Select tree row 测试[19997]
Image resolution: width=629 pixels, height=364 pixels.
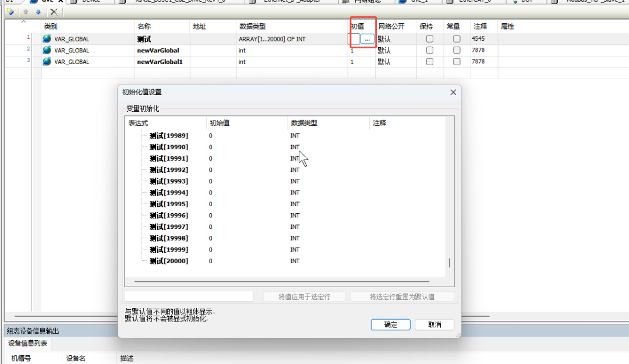[x=168, y=227]
